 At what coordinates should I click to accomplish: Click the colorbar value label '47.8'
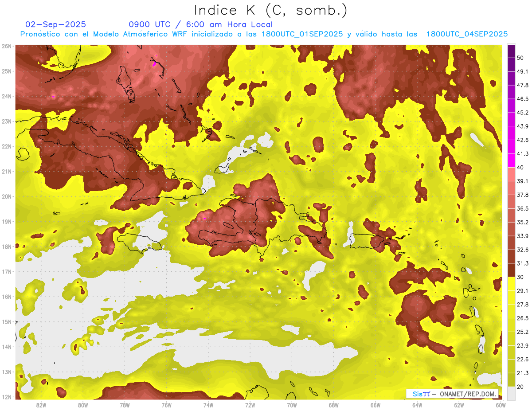pos(522,85)
